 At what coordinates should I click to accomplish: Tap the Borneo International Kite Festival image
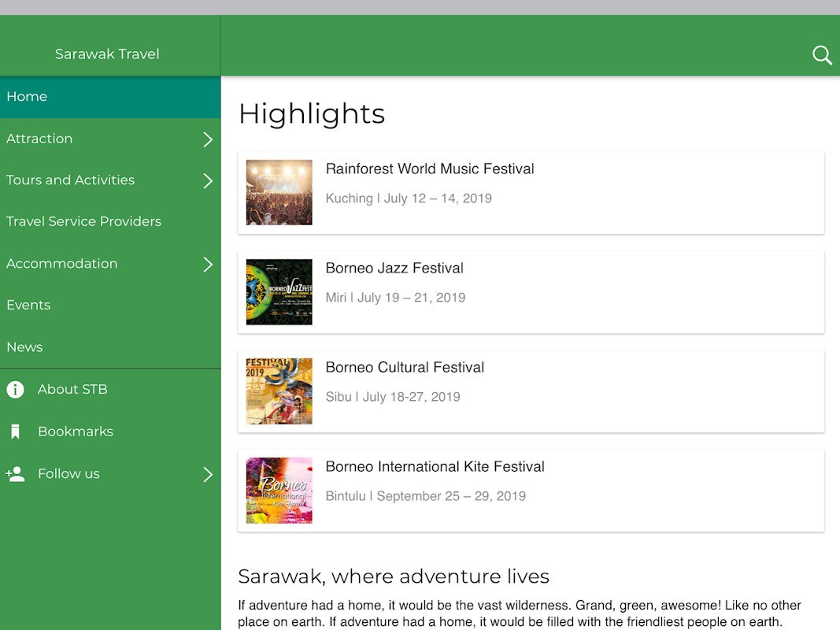[x=279, y=490]
